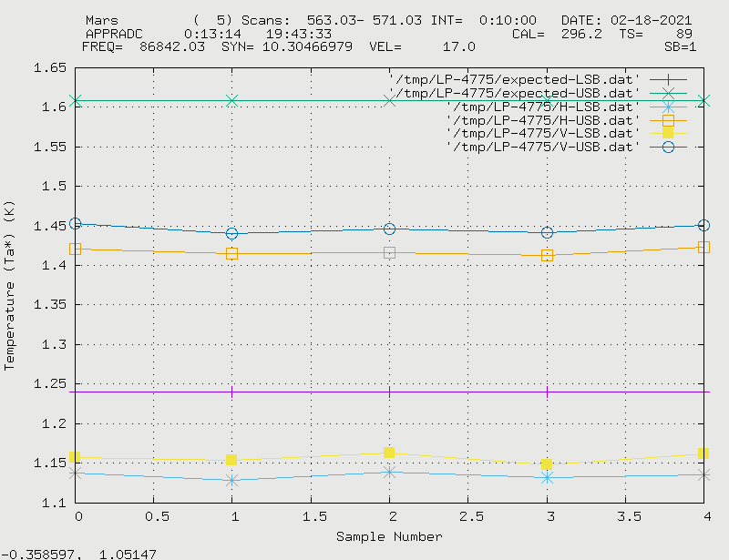This screenshot has width=729, height=560.
Task: Click the x-axis tick label 3.5
Action: [x=629, y=516]
